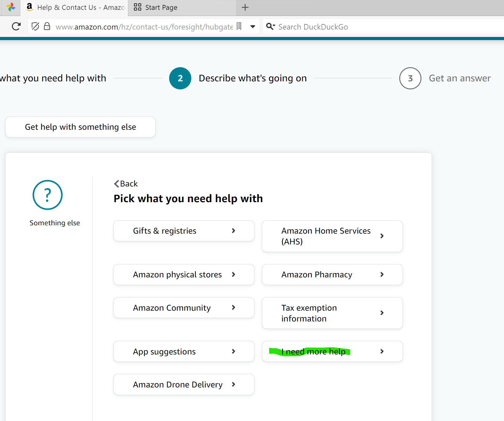Select Amazon physical stores option
Viewport: 504px width, 421px height.
184,275
